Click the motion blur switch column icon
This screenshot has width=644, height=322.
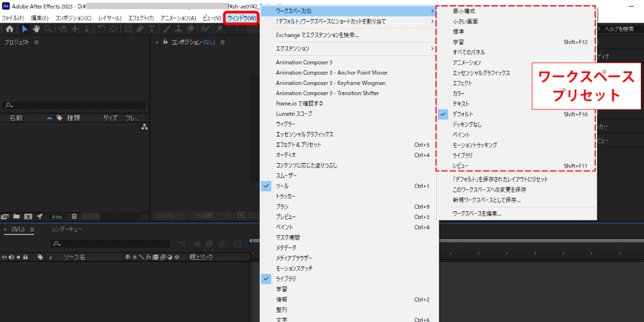tap(163, 257)
